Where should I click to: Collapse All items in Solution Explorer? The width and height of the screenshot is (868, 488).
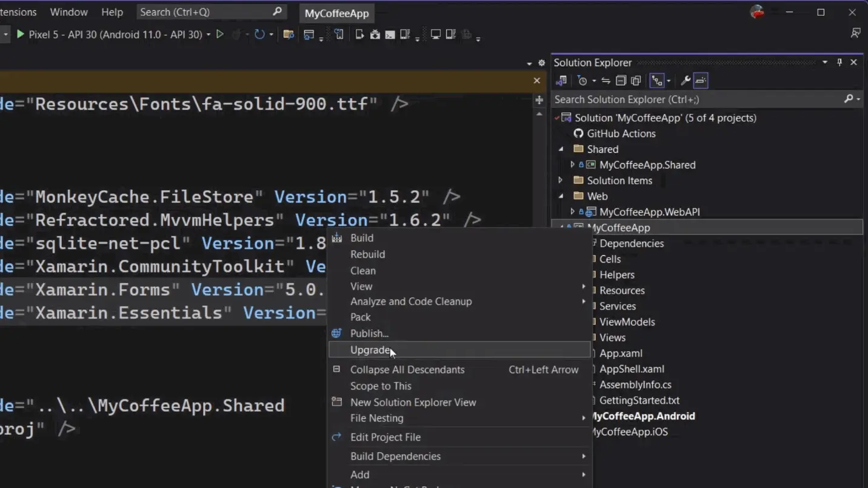[621, 80]
